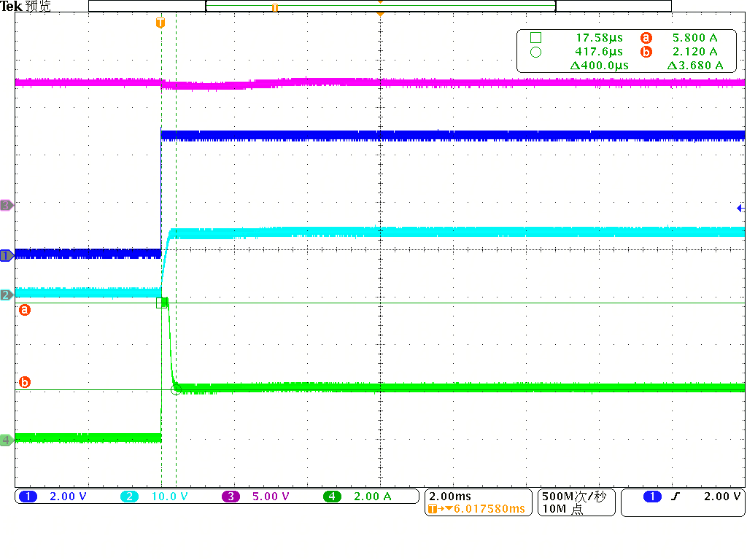Click the orange trigger position marker T
Image resolution: width=747 pixels, height=560 pixels.
click(160, 23)
